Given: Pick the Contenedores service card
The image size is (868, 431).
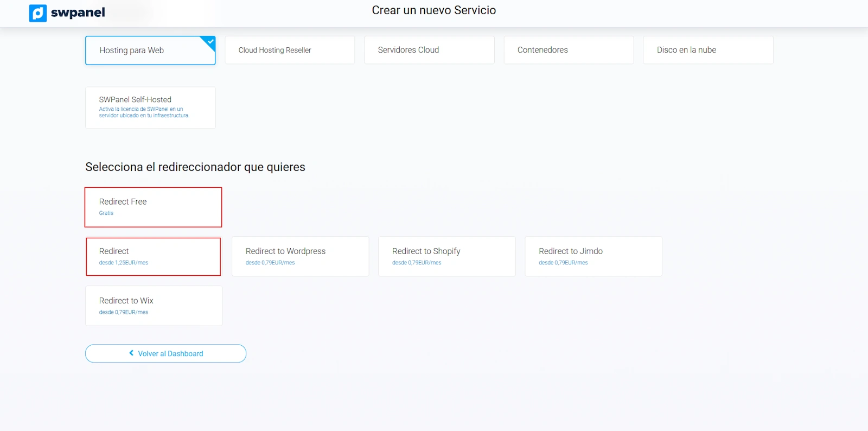Looking at the screenshot, I should [568, 50].
